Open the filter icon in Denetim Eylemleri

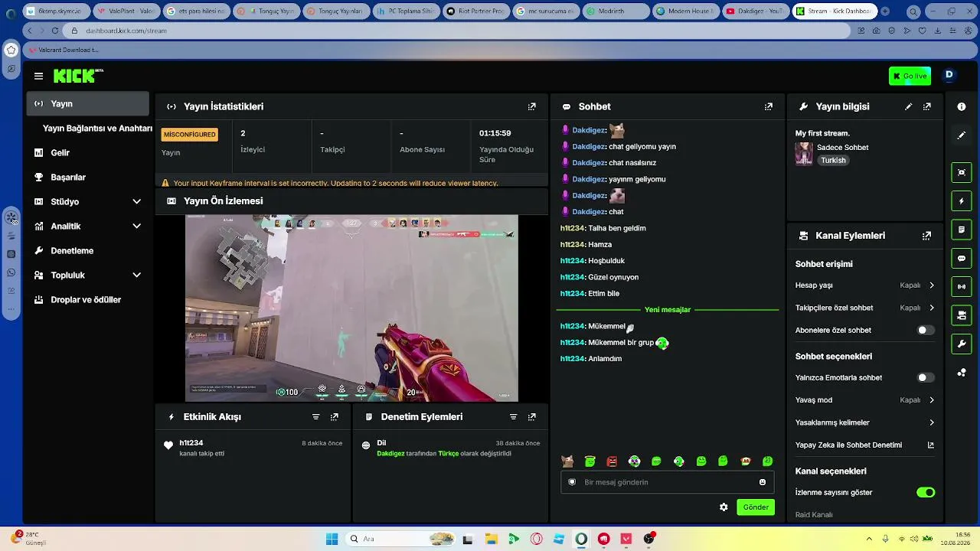(513, 417)
